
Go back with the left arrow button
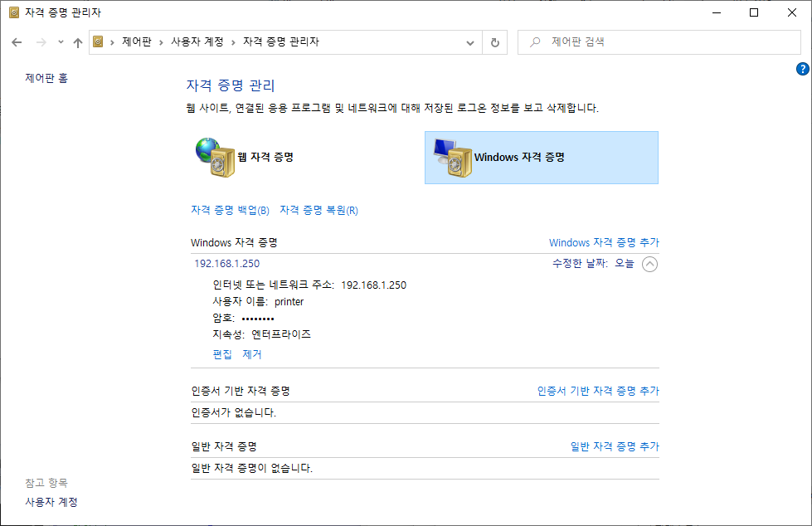[17, 42]
